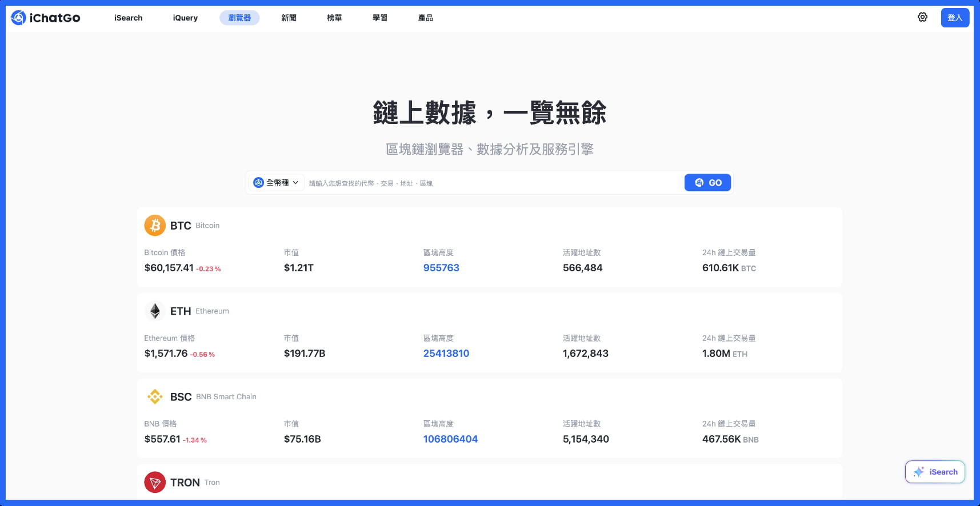Screen dimensions: 980x506
Task: Click the sparkle icon on the floating iSearch button
Action: click(919, 472)
